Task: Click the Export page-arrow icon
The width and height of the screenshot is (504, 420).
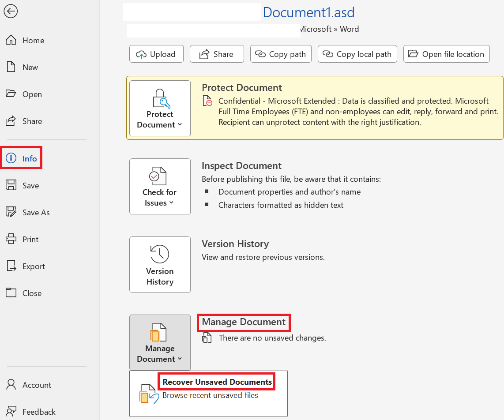Action: pos(11,266)
